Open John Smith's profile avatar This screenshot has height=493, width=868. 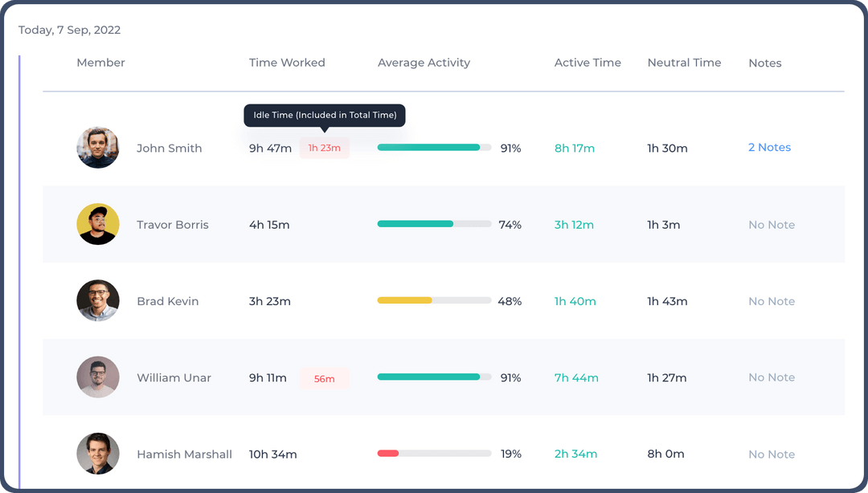97,148
